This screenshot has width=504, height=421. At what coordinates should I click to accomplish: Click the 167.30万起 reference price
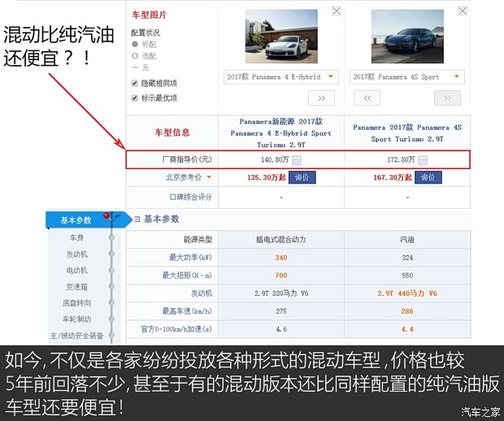[393, 177]
